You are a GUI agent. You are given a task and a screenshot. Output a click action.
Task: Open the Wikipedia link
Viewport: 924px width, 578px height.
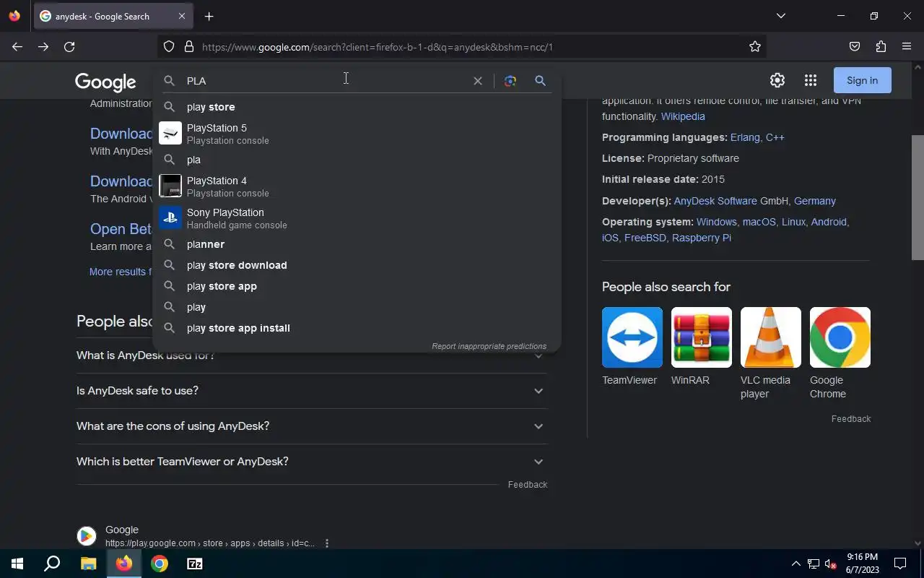click(x=683, y=116)
